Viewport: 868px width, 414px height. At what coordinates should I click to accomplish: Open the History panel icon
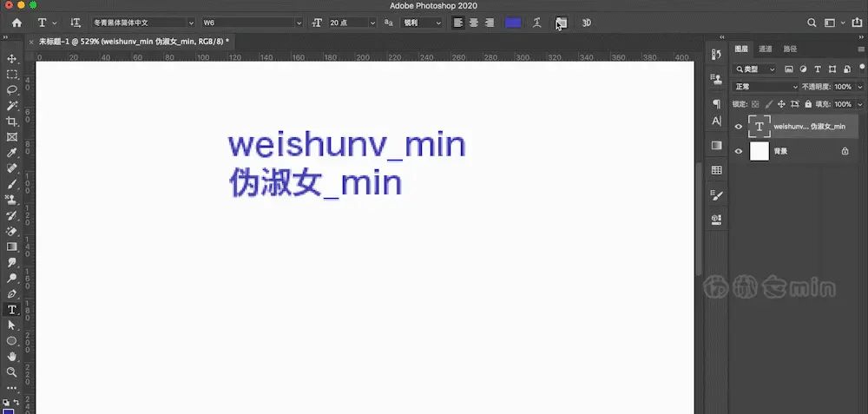[x=716, y=54]
